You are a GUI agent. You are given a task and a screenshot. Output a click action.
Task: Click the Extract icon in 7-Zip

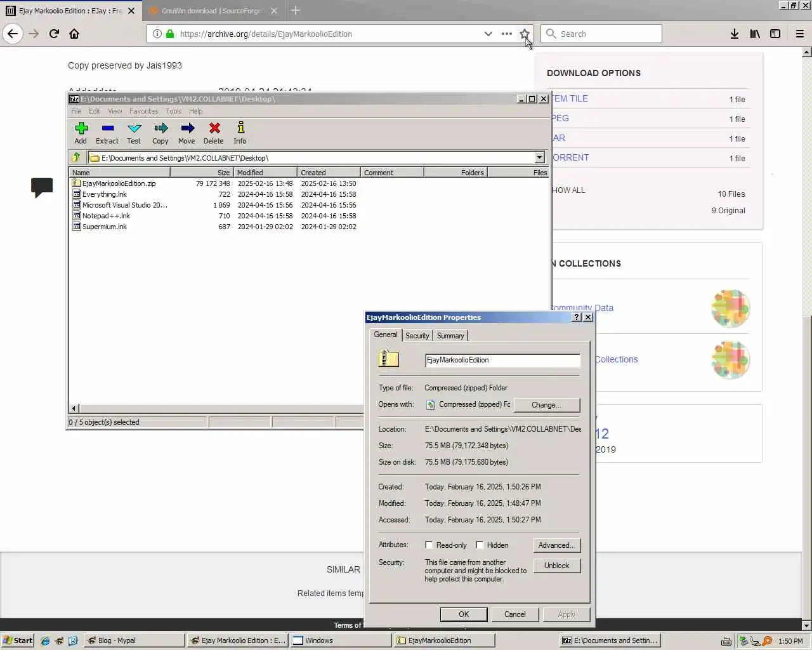(x=107, y=133)
